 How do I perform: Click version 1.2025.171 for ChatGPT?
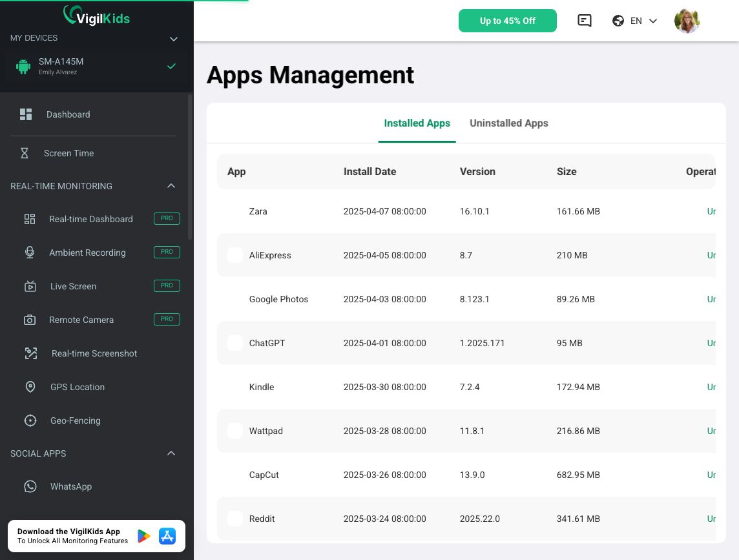(x=482, y=343)
